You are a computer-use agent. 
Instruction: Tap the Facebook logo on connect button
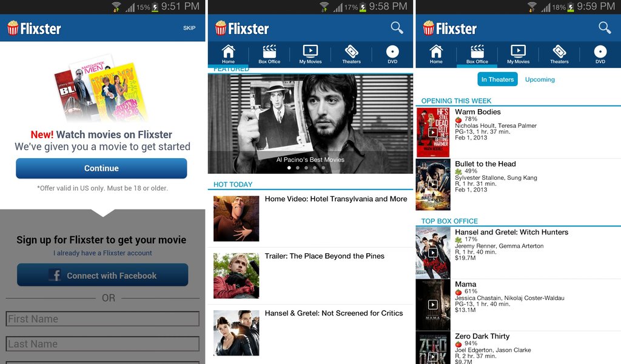tap(55, 275)
